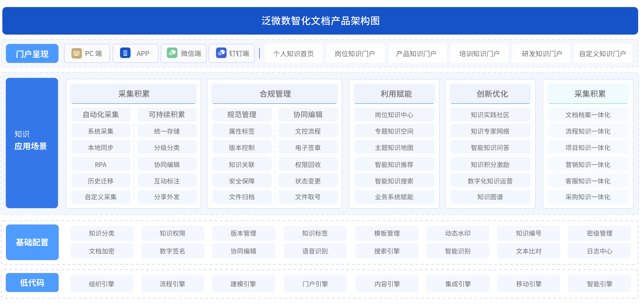Image resolution: width=644 pixels, height=306 pixels.
Task: Click the 基础配置 section button
Action: pyautogui.click(x=32, y=242)
